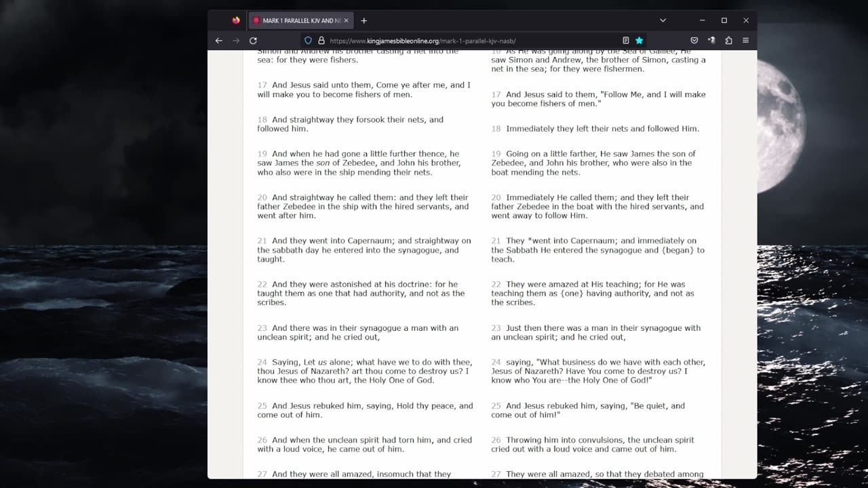The width and height of the screenshot is (868, 488).
Task: Click NASB verse 24 'What business do we have'
Action: (x=598, y=371)
